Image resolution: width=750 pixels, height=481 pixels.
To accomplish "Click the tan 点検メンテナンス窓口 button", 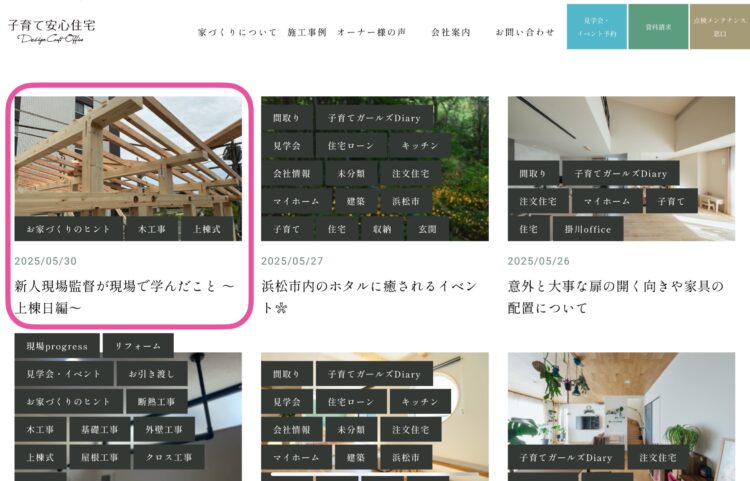I will [x=720, y=27].
